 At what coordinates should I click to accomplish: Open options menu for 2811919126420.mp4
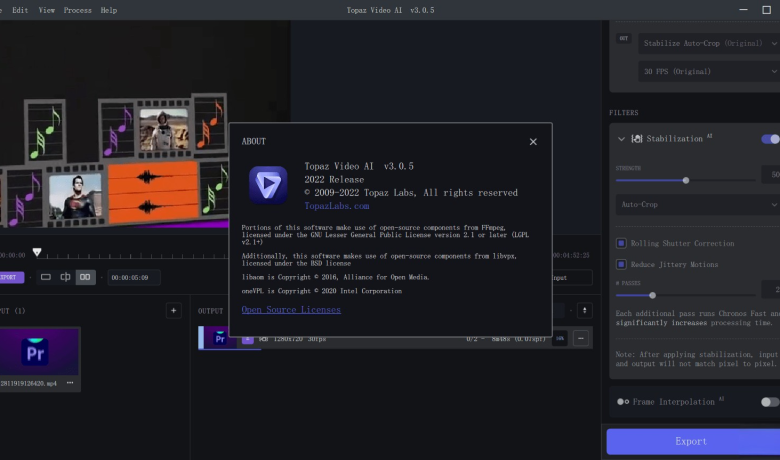[70, 383]
